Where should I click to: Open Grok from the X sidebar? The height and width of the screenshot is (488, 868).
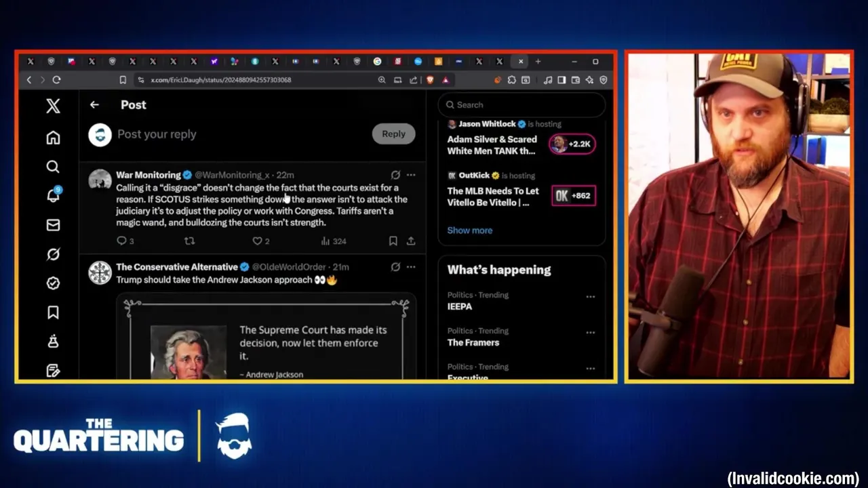click(x=53, y=254)
